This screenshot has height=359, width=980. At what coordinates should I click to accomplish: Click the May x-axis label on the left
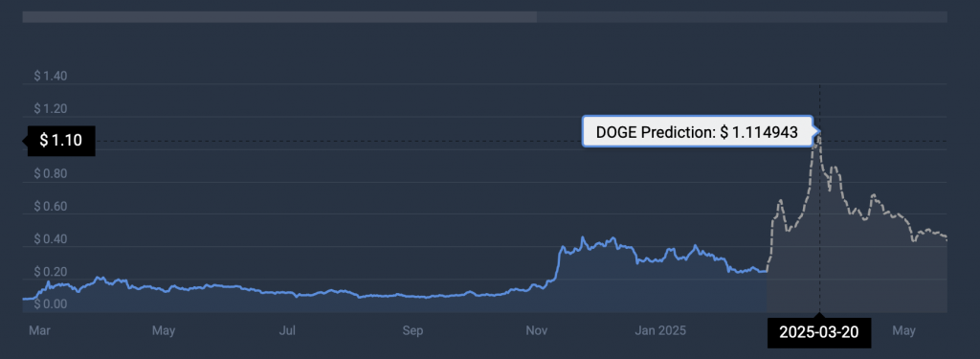point(164,330)
